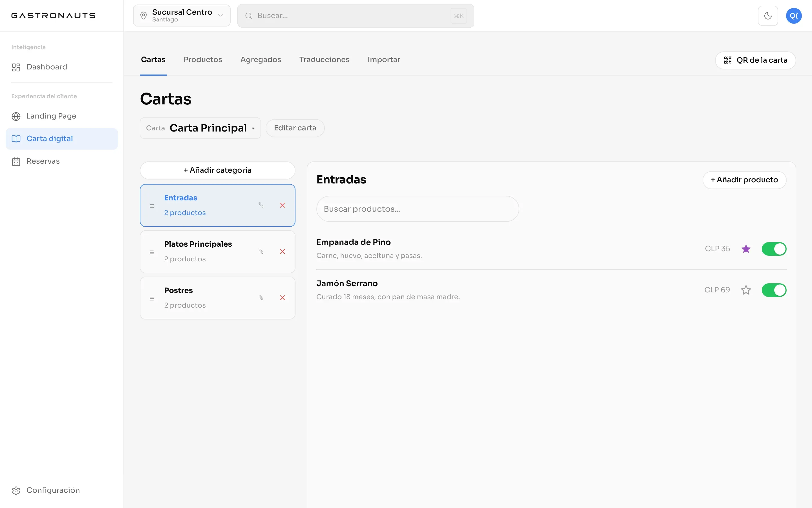Screen dimensions: 812x508
Task: Switch to the Productos tab
Action: point(203,60)
